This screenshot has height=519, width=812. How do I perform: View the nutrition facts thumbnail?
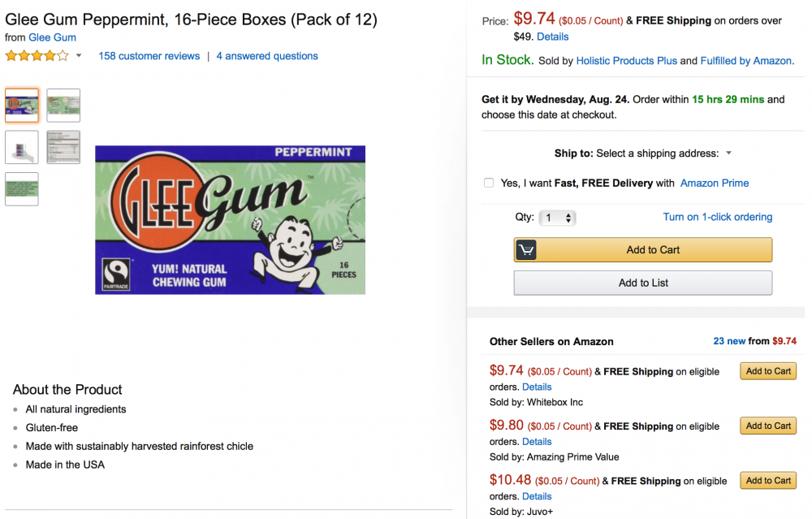63,147
